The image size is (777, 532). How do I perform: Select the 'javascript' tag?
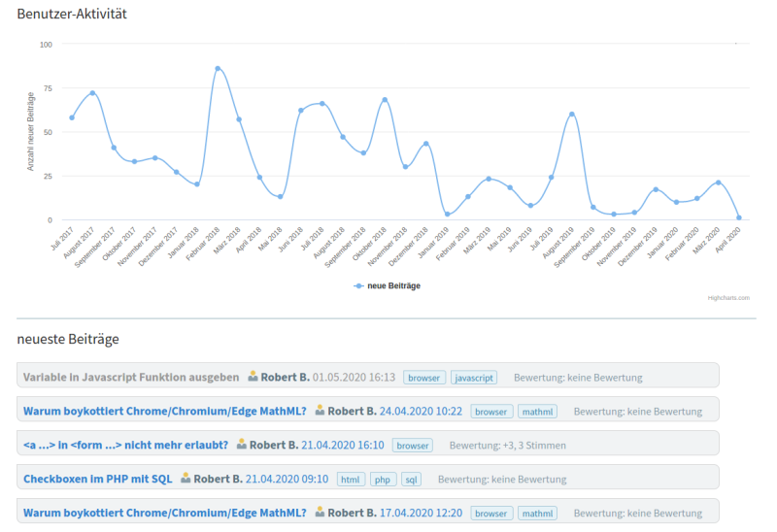pyautogui.click(x=474, y=378)
